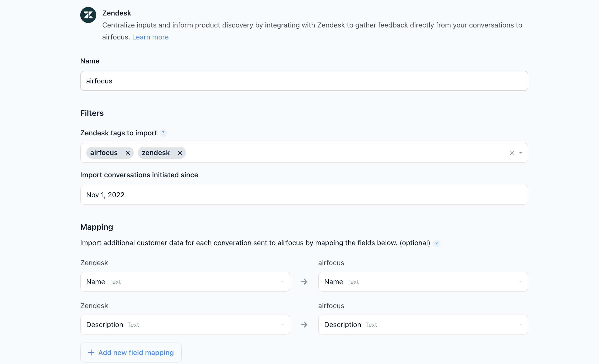Clear all tags in the tags field
The width and height of the screenshot is (599, 364).
coord(512,153)
